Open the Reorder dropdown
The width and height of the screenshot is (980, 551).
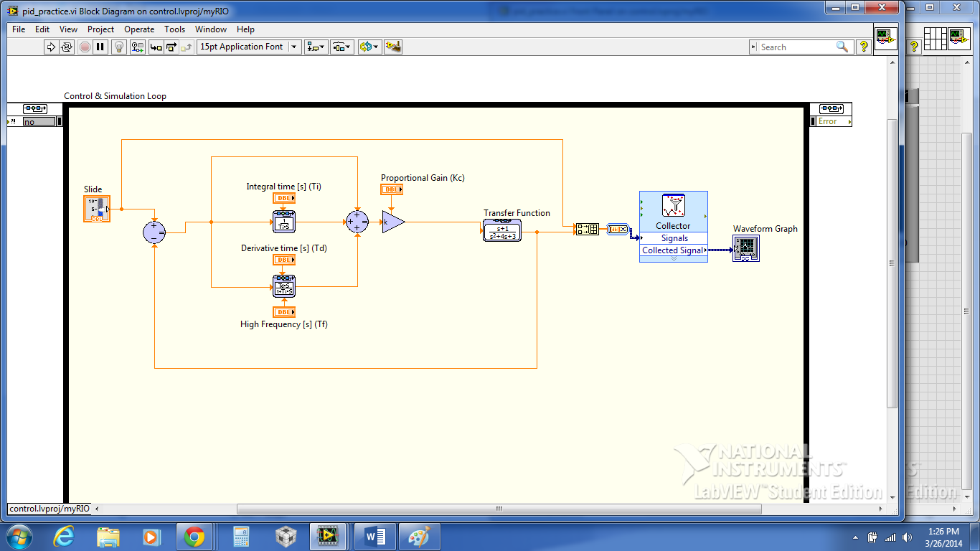(x=369, y=47)
